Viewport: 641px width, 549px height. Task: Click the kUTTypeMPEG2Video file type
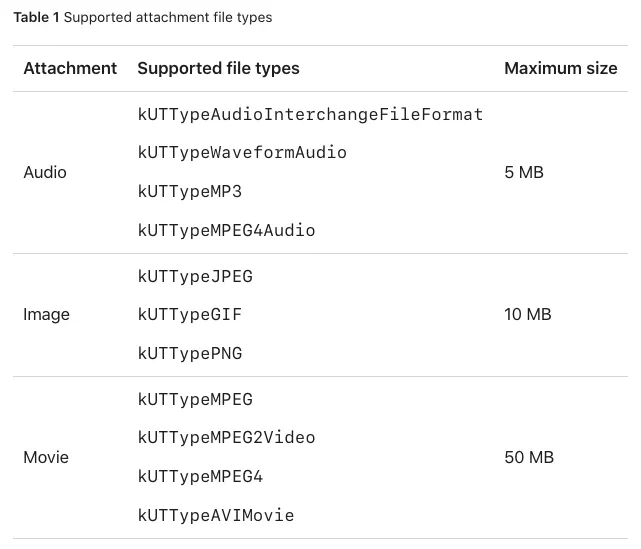click(x=226, y=438)
